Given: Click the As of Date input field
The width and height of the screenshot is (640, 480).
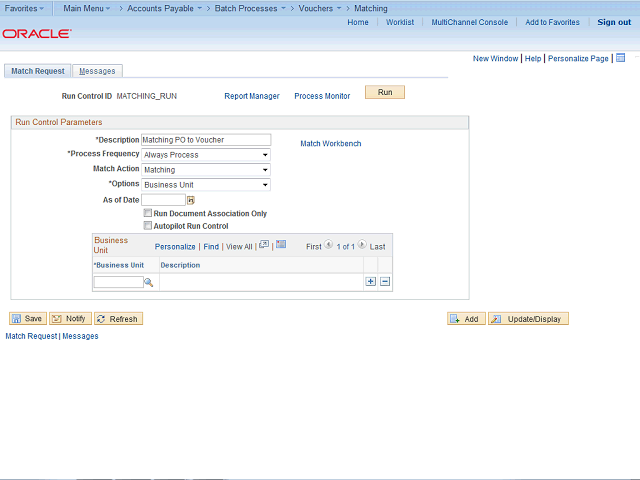Looking at the screenshot, I should coord(163,200).
